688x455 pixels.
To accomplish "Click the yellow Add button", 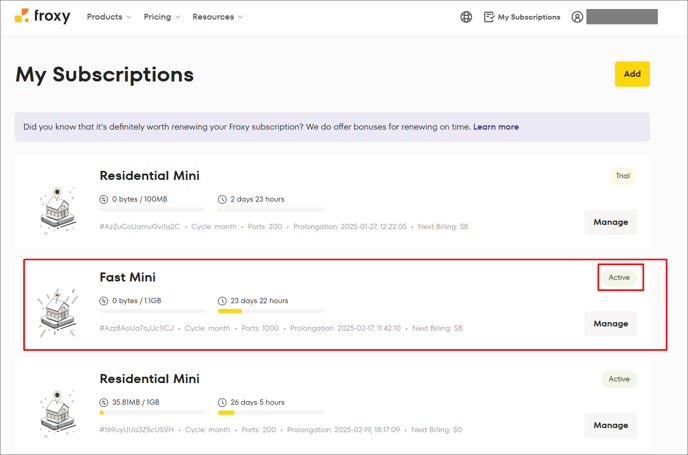I will point(632,74).
